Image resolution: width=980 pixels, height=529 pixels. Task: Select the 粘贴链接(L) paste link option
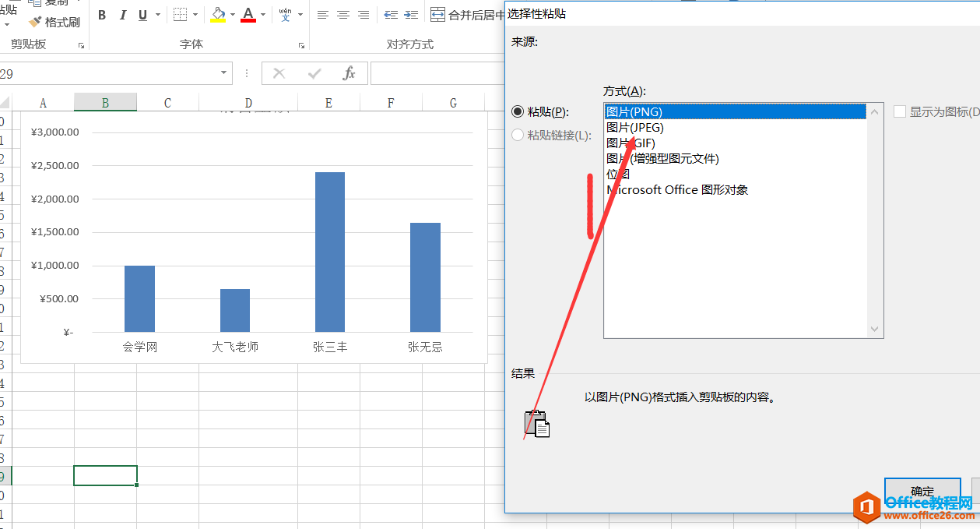click(518, 134)
